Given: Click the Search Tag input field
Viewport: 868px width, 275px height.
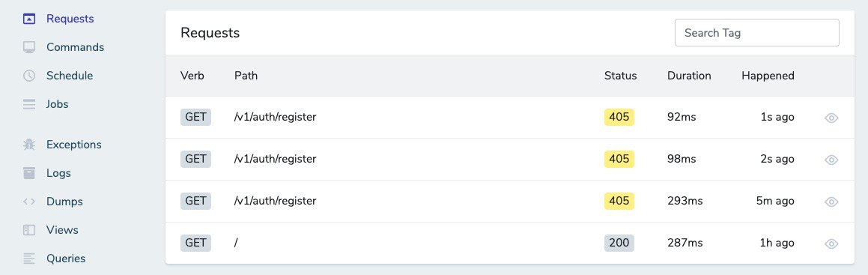Looking at the screenshot, I should (x=756, y=33).
